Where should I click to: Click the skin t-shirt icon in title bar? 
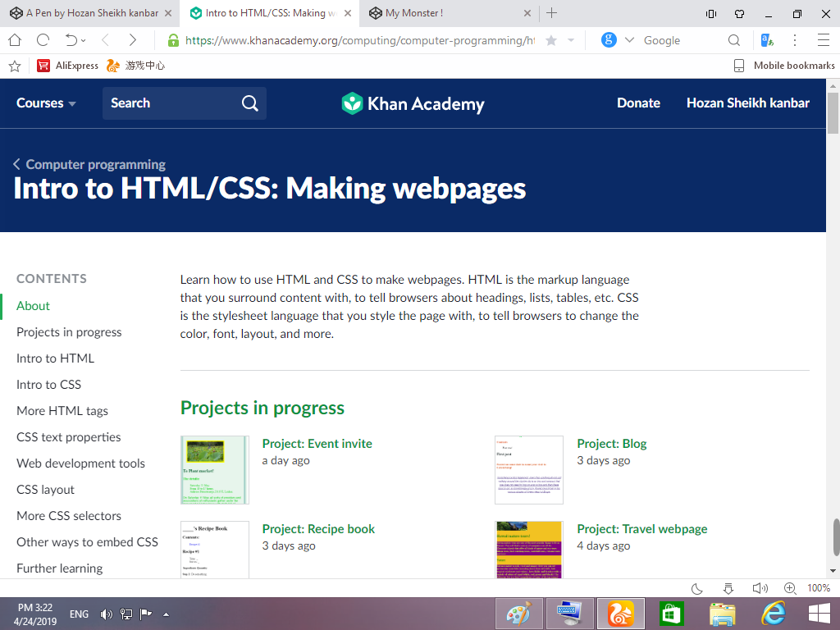tap(740, 14)
